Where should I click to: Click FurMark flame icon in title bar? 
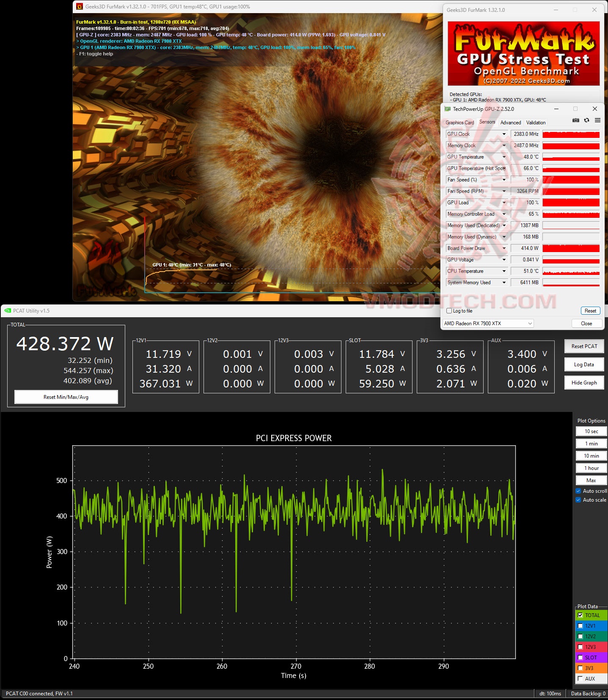(79, 7)
